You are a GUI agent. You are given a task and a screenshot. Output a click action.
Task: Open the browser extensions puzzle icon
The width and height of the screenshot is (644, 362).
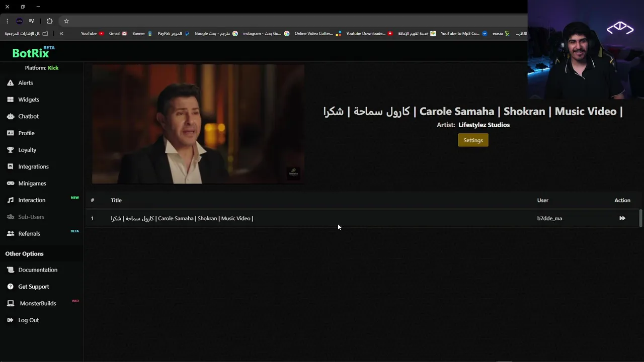[49, 21]
